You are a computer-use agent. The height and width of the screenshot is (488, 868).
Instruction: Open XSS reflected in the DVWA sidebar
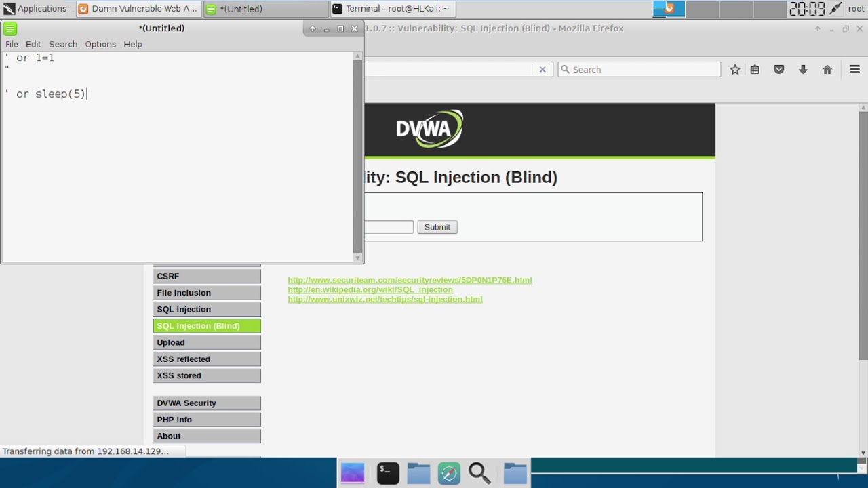tap(207, 359)
